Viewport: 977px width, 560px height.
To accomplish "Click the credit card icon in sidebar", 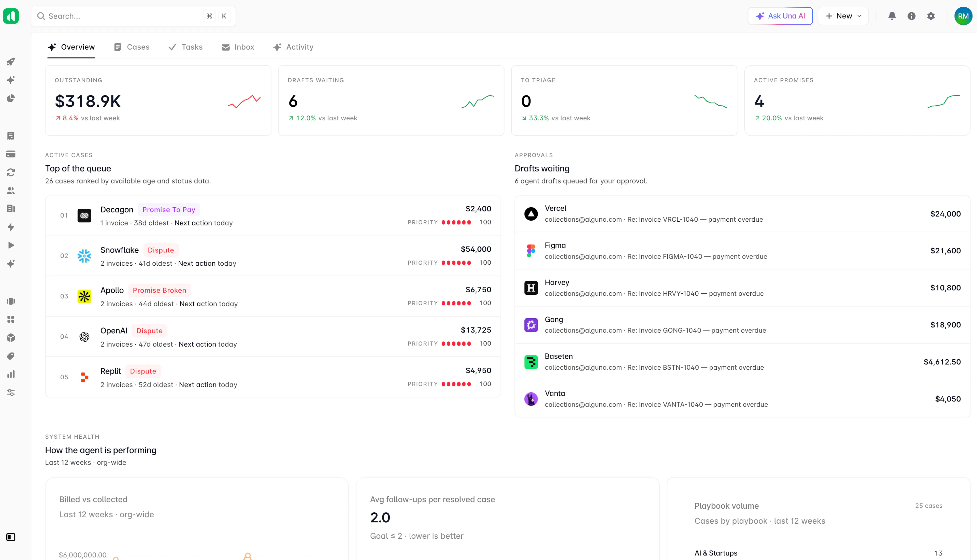I will [x=11, y=154].
